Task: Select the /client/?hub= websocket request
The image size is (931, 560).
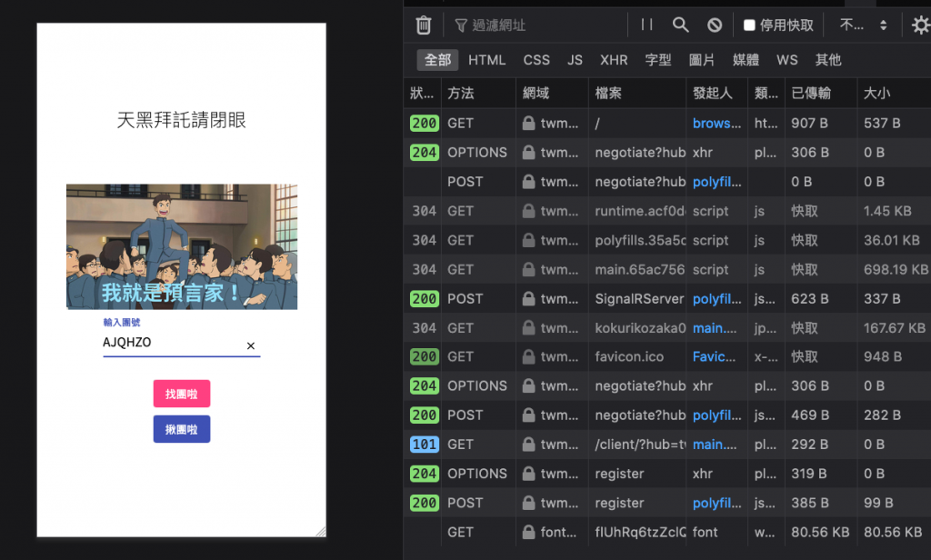Action: point(667,445)
